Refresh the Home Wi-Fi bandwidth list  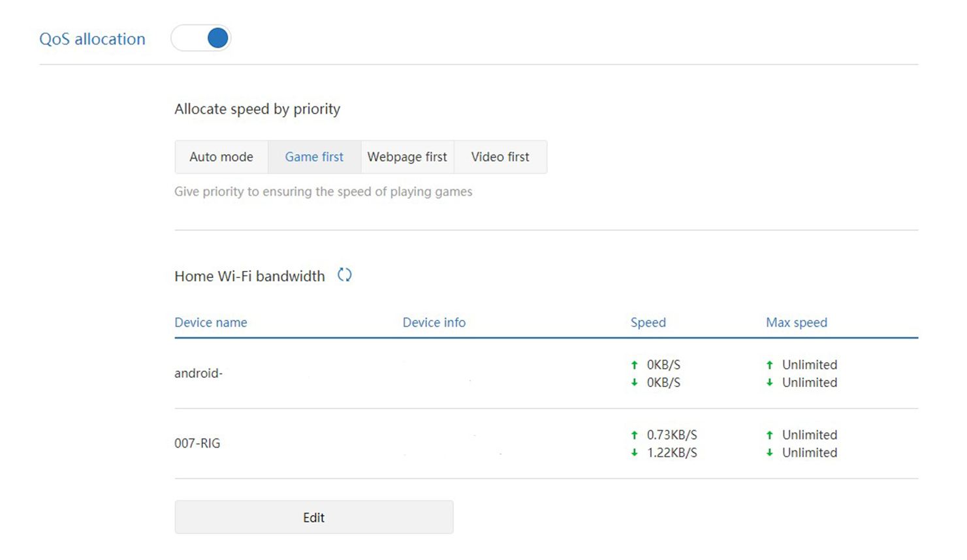pyautogui.click(x=344, y=275)
